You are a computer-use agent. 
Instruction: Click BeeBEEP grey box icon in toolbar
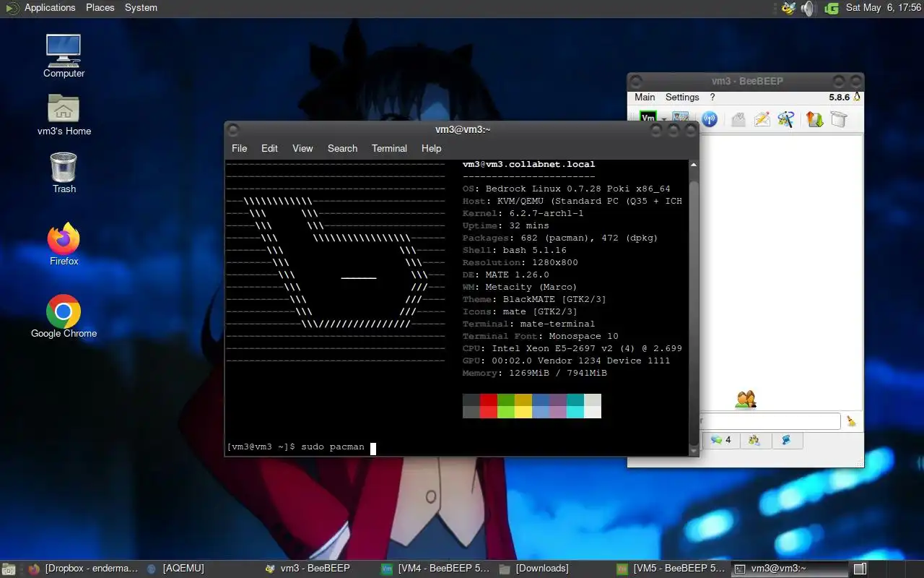[x=838, y=119]
